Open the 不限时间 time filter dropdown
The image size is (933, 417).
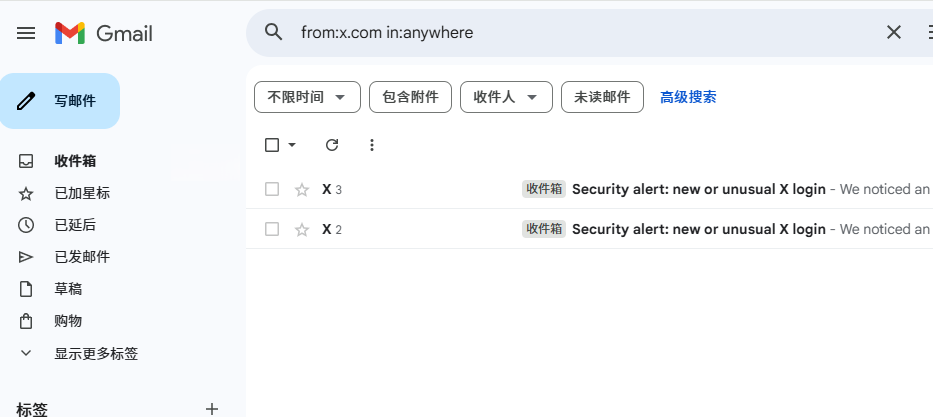307,97
